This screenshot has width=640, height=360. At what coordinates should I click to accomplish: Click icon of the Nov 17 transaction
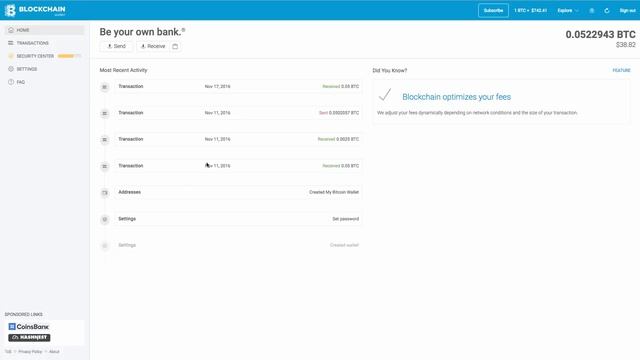pos(105,87)
